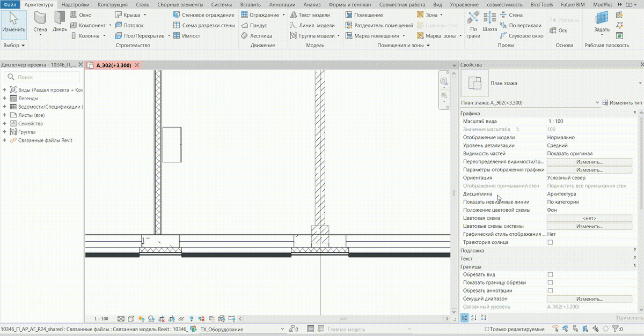Open Помещения и зоны panel dropdown
Screen dimensions: 644x336
point(404,46)
